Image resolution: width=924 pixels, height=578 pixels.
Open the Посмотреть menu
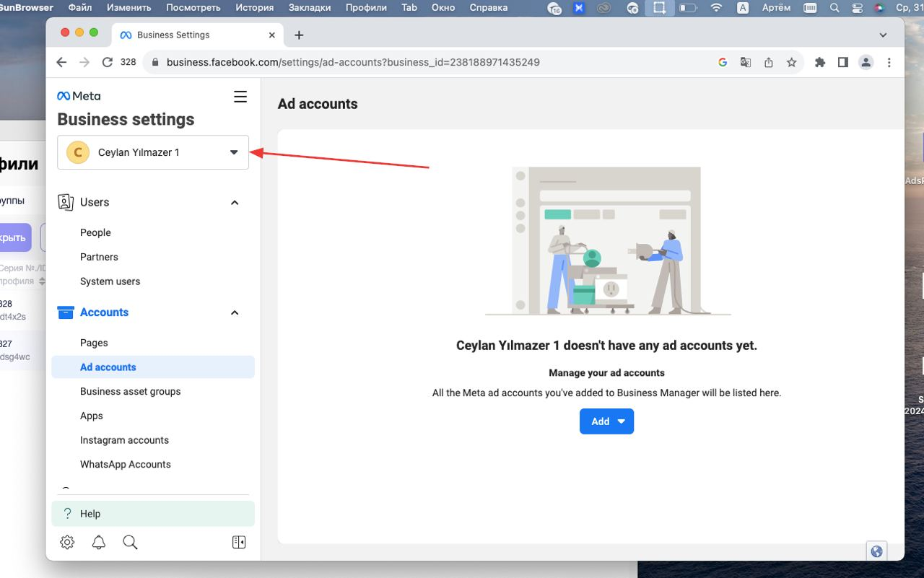tap(193, 8)
